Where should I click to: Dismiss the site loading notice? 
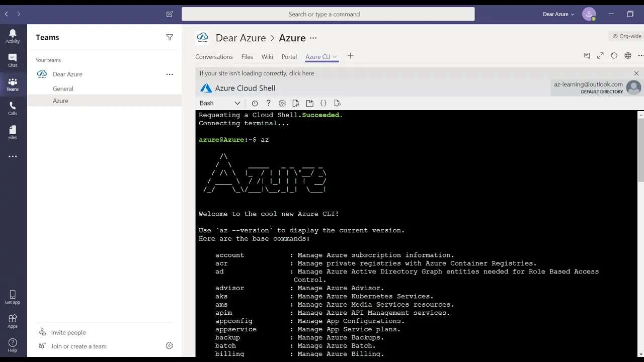tap(636, 73)
